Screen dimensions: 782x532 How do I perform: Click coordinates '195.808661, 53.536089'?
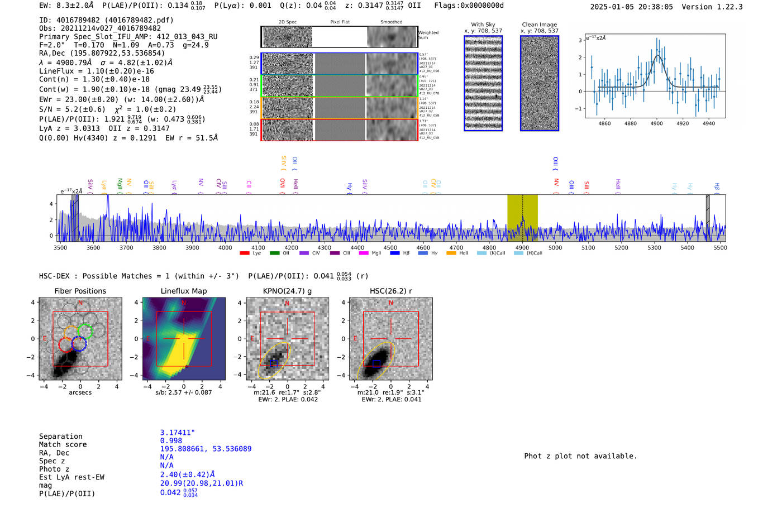tap(206, 449)
